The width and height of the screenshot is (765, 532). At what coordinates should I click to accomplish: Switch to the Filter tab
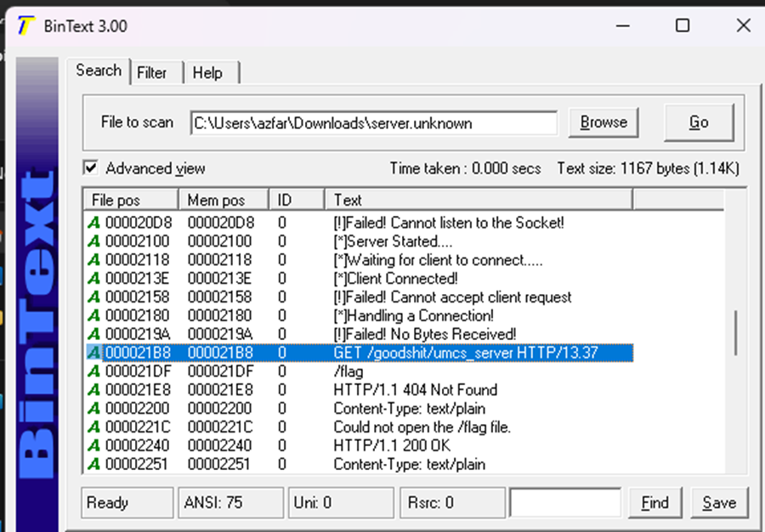(x=152, y=73)
